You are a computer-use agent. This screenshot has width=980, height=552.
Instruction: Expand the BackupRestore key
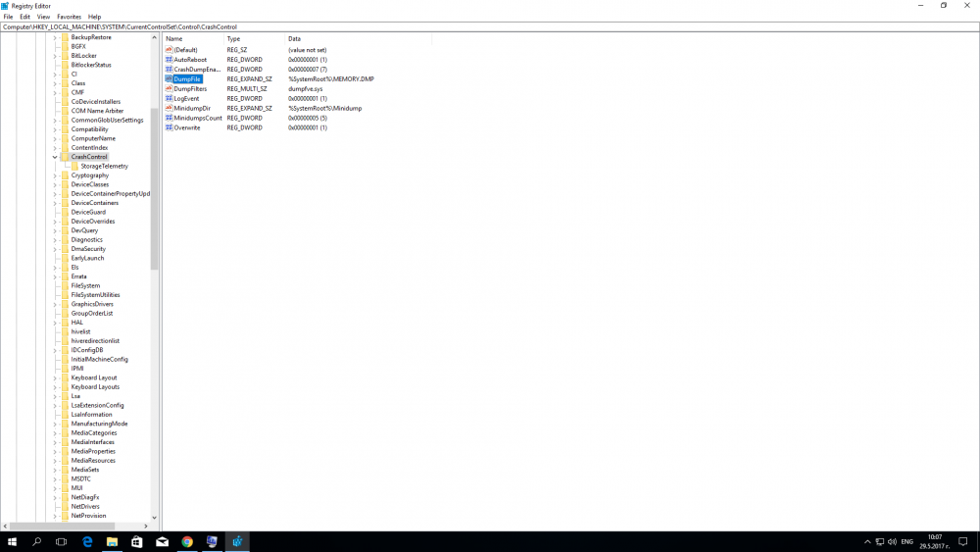click(55, 37)
